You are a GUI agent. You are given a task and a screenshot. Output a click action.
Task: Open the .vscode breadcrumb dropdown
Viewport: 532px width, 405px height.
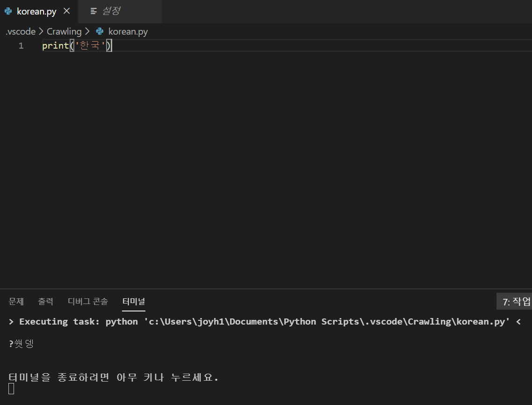(20, 31)
